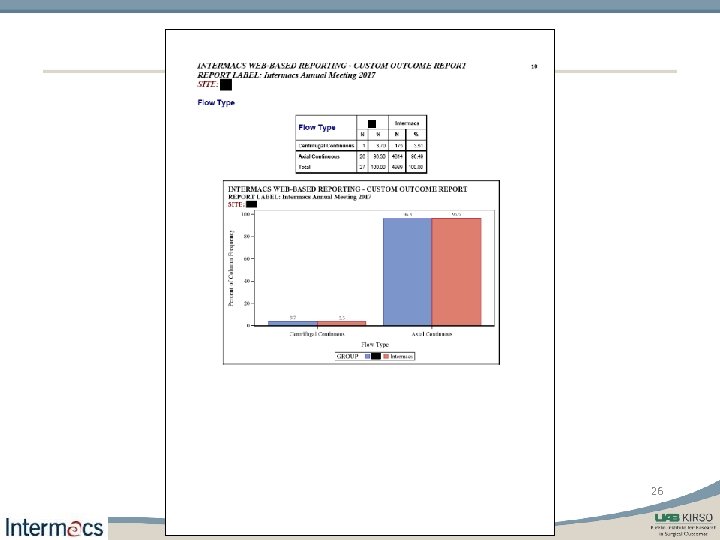The width and height of the screenshot is (720, 540).
Task: Click the red Centrifugal Continuous bar
Action: pyautogui.click(x=342, y=323)
